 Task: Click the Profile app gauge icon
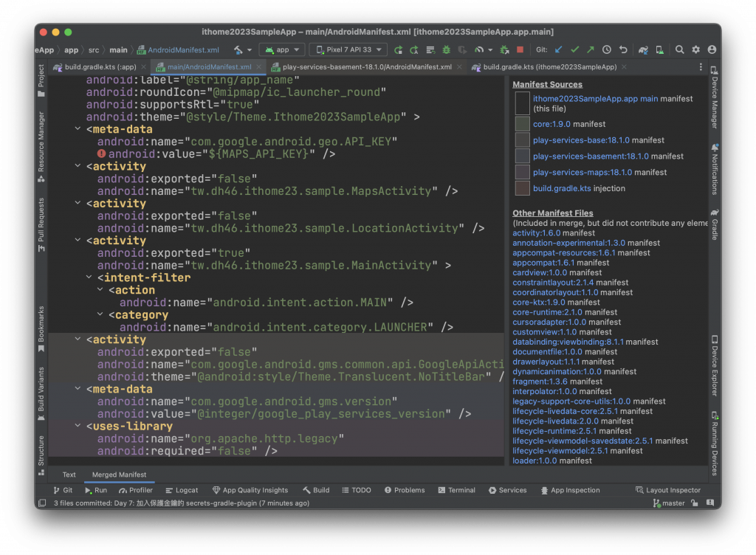478,49
